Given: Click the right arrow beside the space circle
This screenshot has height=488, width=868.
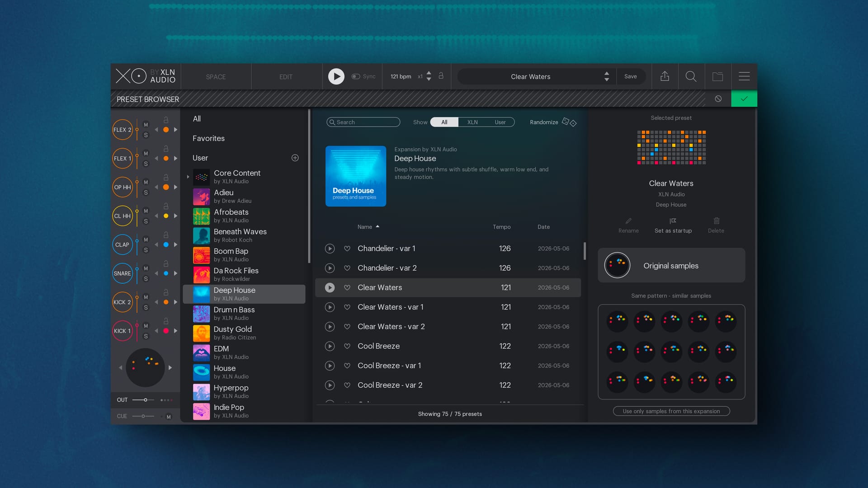Looking at the screenshot, I should (x=170, y=368).
